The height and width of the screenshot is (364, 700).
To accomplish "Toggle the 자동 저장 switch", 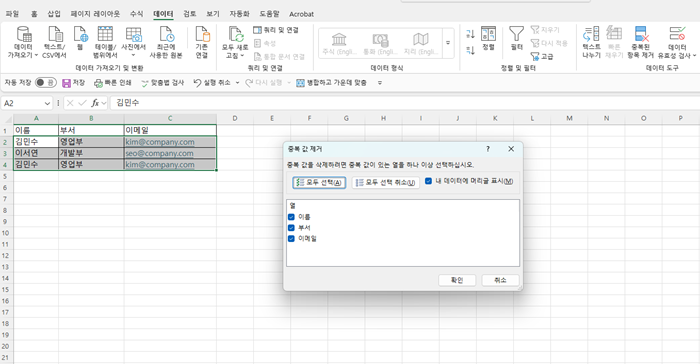I will pos(46,83).
